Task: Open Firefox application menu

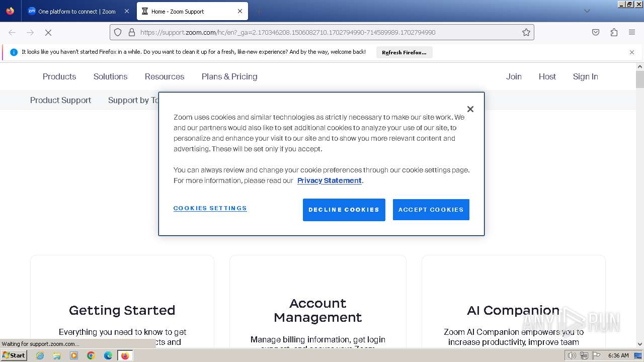Action: click(632, 32)
